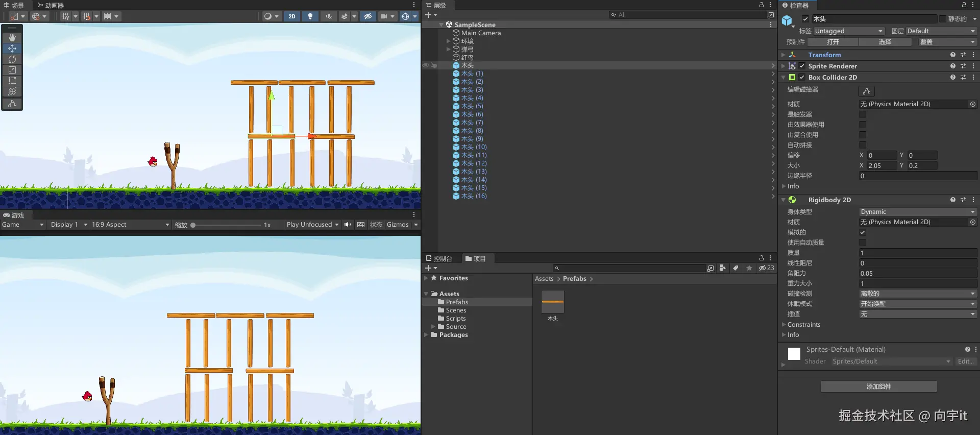Toggle hidden objects visibility in scene
Image resolution: width=980 pixels, height=435 pixels.
[367, 16]
